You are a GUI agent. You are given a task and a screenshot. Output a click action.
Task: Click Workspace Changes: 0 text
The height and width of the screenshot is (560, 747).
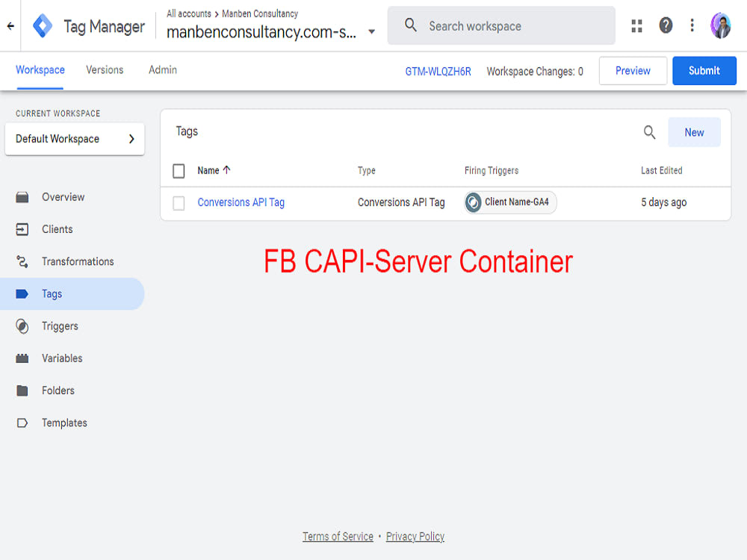(x=535, y=72)
